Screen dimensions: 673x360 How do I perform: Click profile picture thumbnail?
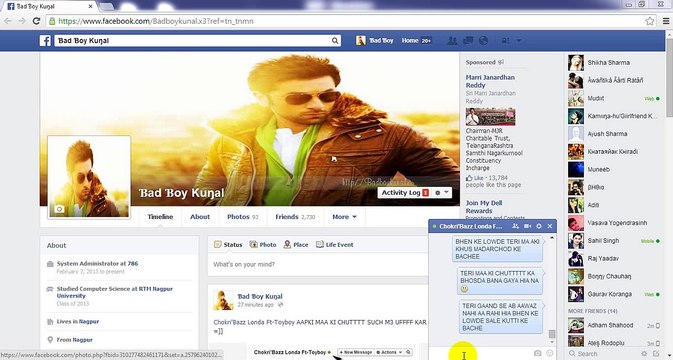tap(89, 177)
